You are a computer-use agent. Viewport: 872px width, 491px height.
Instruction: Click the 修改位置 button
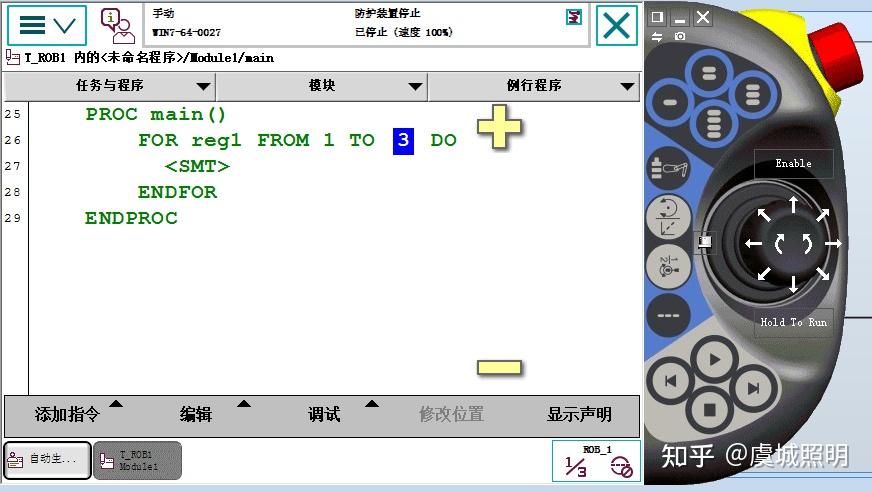451,414
